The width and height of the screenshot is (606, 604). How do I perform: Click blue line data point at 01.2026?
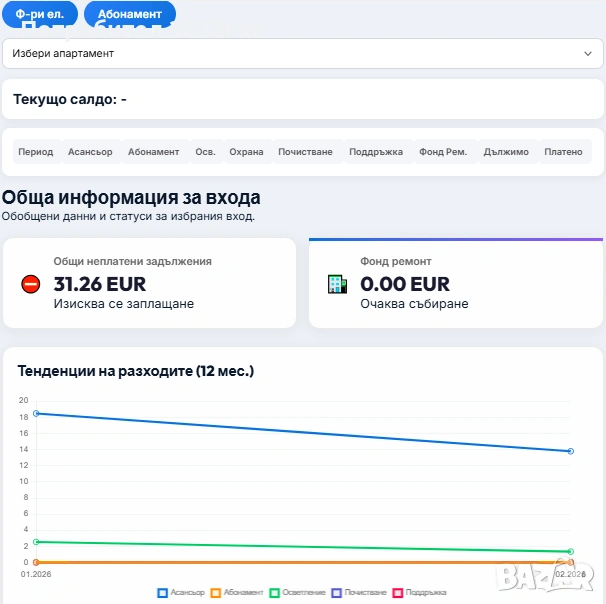coord(36,413)
